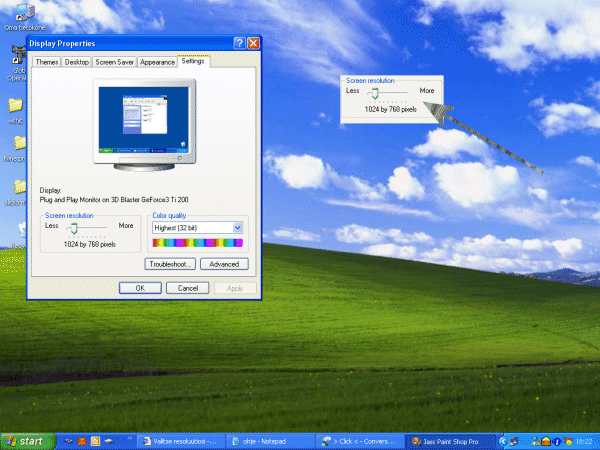
Task: Click 'Plug and Play Monitor on 3D Blaster' text
Action: (114, 200)
